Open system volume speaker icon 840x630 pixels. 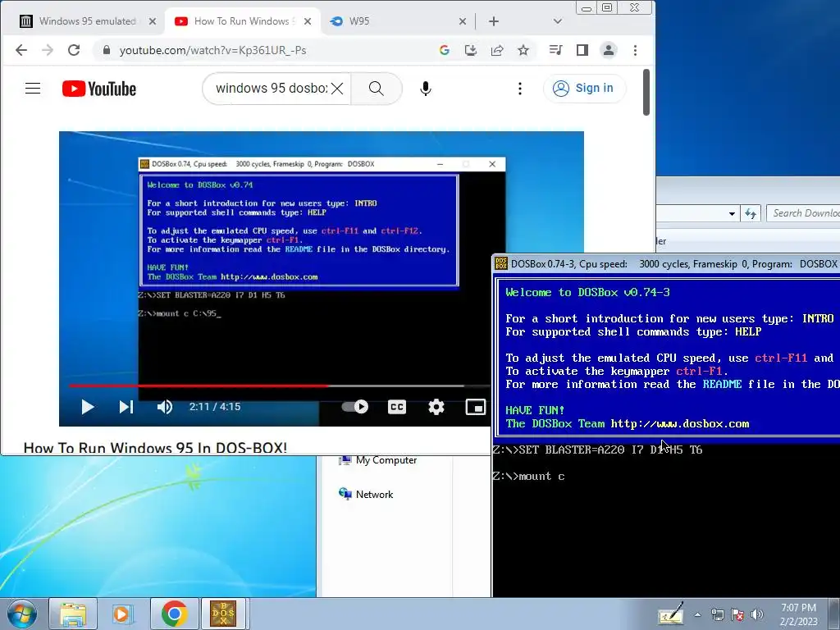(757, 614)
